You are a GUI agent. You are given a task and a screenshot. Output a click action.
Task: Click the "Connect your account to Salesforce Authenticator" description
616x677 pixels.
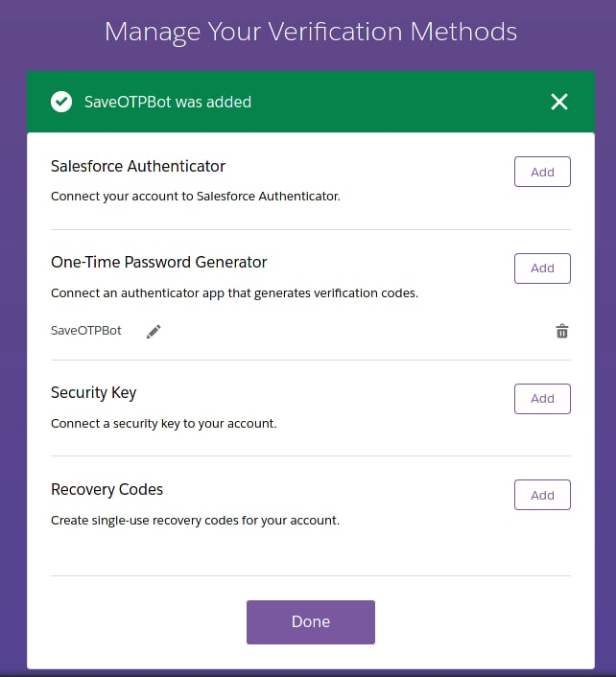196,197
